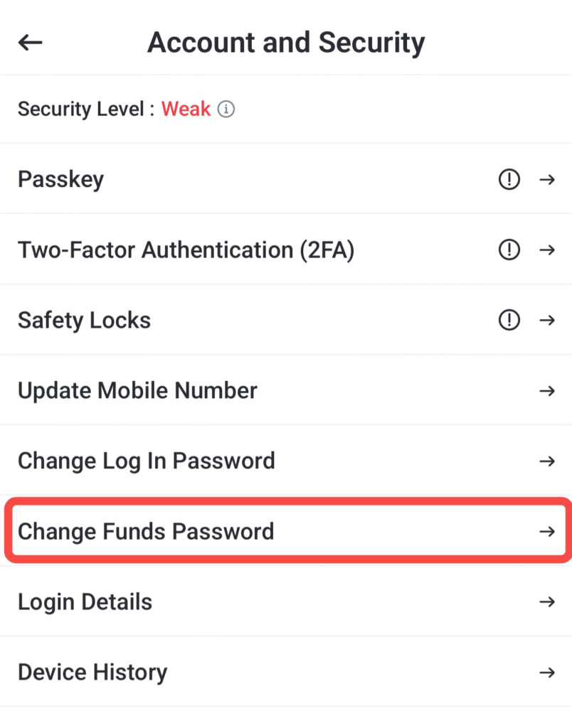The width and height of the screenshot is (572, 728).
Task: Expand Update Mobile Number via arrow
Action: point(546,390)
